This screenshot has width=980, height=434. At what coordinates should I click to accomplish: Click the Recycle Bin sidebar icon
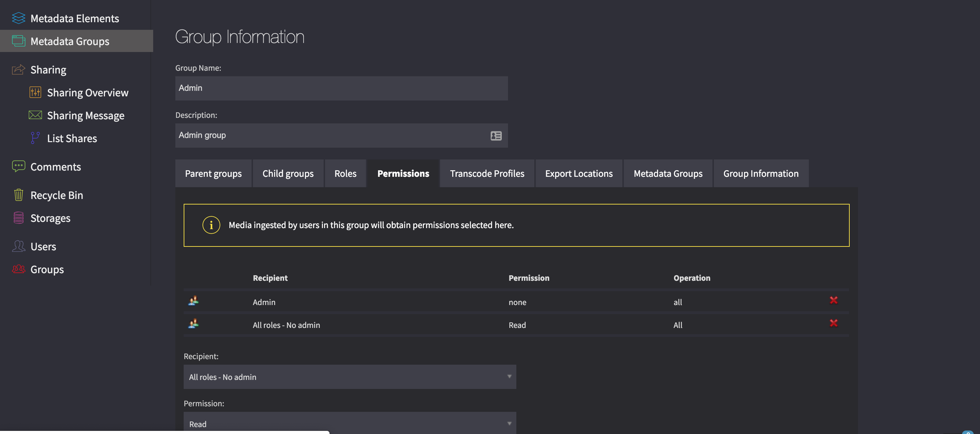tap(17, 194)
